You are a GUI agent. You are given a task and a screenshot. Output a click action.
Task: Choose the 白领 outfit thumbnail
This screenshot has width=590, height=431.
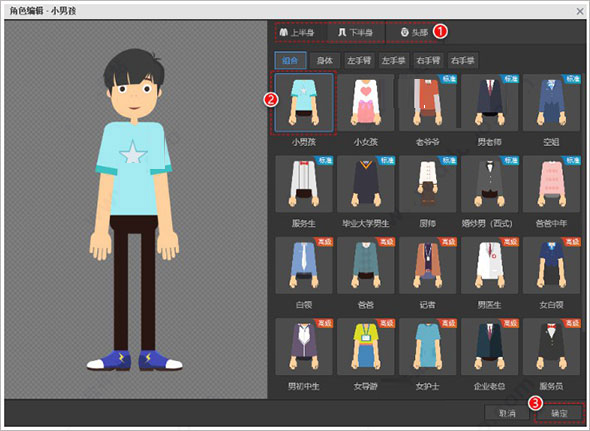(x=304, y=265)
